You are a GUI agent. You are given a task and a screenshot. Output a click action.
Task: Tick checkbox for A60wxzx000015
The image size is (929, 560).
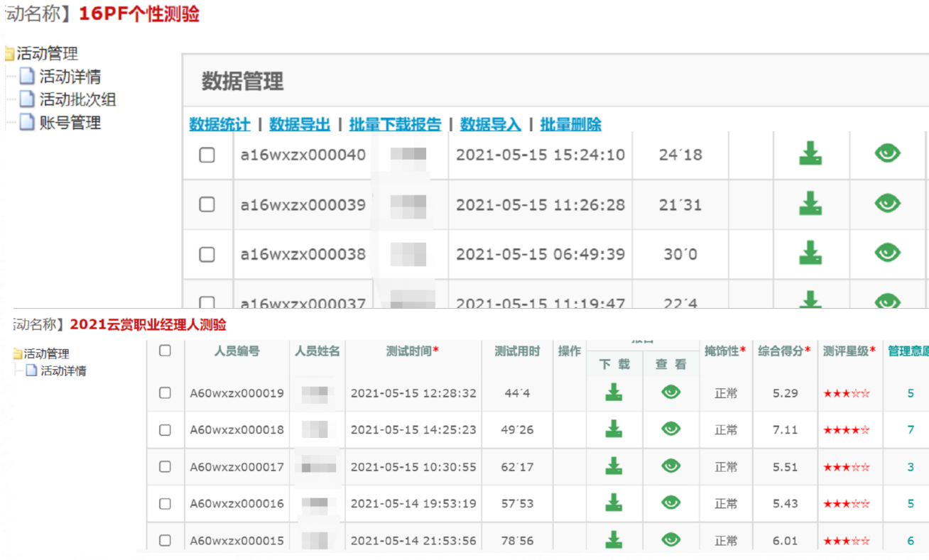pyautogui.click(x=165, y=540)
